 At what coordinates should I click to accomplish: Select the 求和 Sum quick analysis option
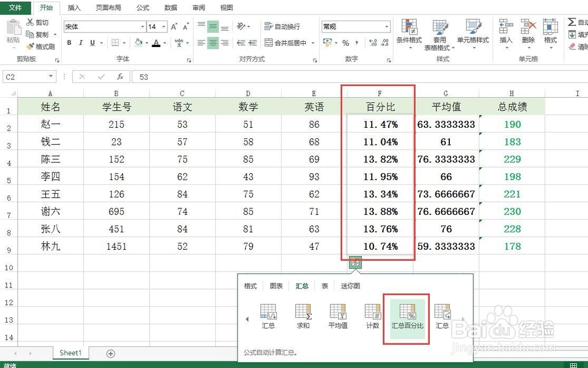tap(303, 317)
